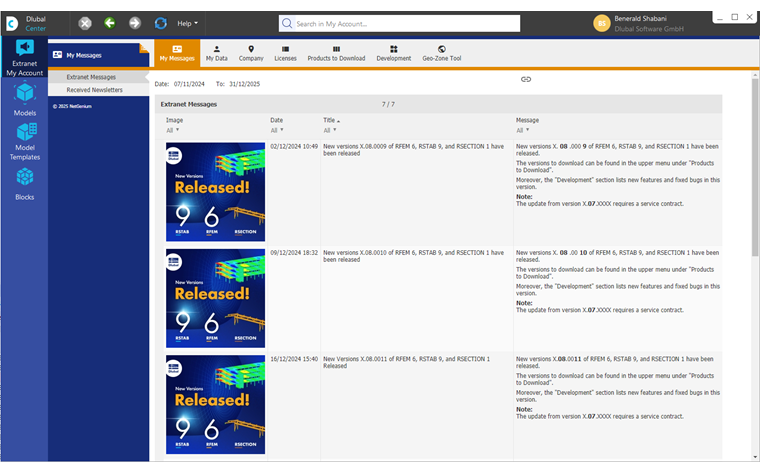Viewport: 760px width, 473px height.
Task: Switch to Products to Download tab
Action: click(x=336, y=53)
